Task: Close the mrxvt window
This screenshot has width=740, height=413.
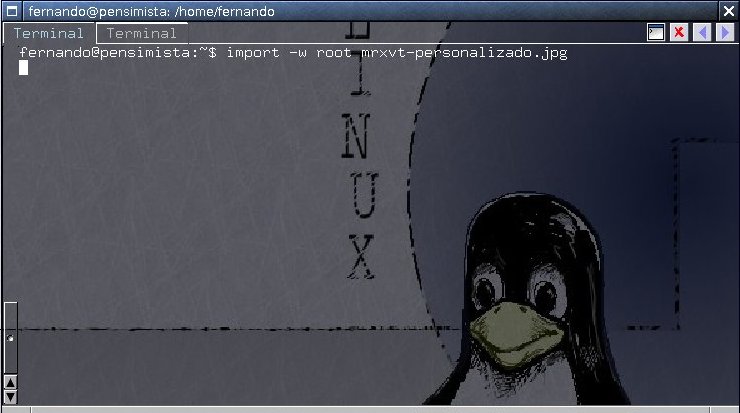Action: click(x=729, y=11)
